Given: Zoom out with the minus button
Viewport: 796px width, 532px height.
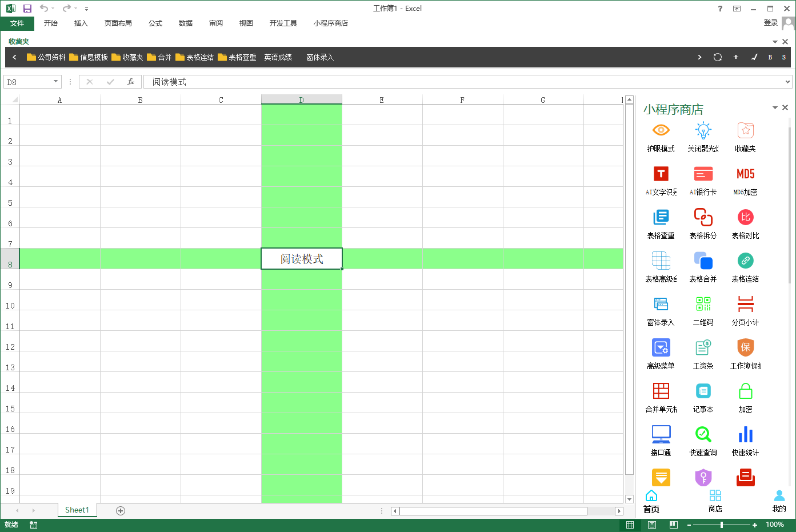Looking at the screenshot, I should pyautogui.click(x=689, y=525).
